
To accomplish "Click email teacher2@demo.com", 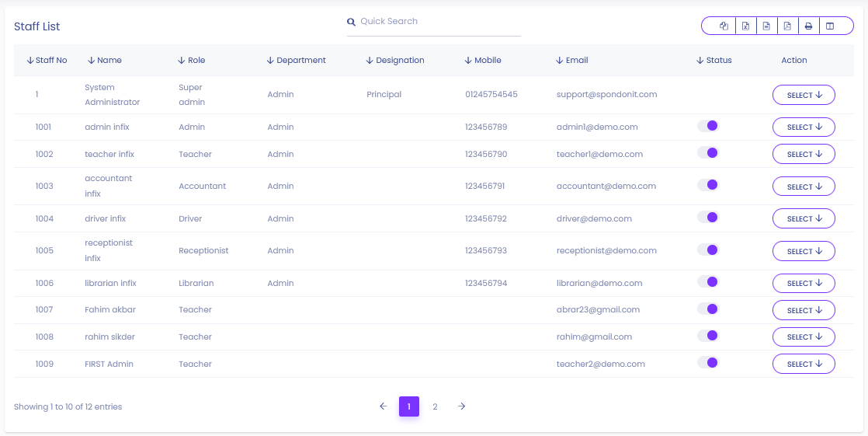I will pyautogui.click(x=601, y=364).
